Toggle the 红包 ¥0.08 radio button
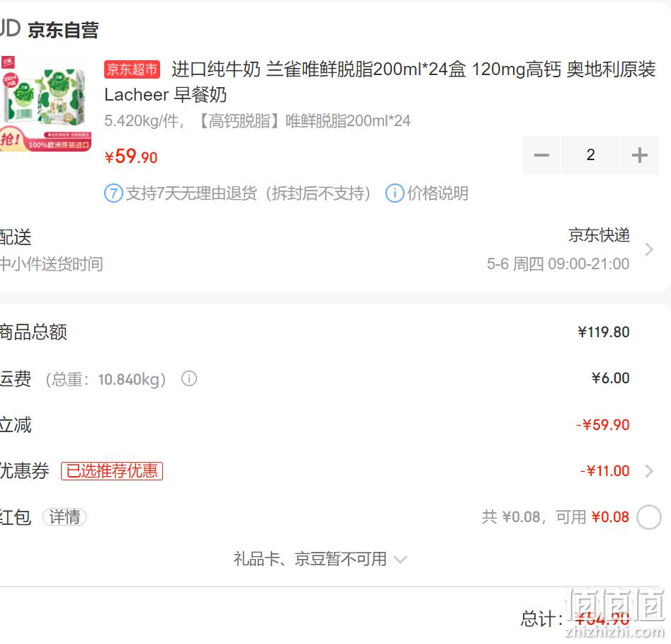This screenshot has width=671, height=644. click(x=649, y=517)
